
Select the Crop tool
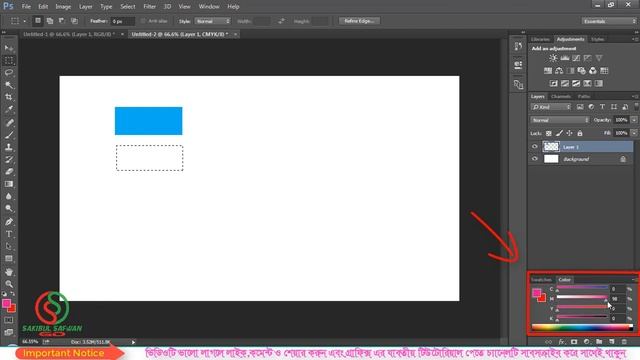click(x=9, y=97)
